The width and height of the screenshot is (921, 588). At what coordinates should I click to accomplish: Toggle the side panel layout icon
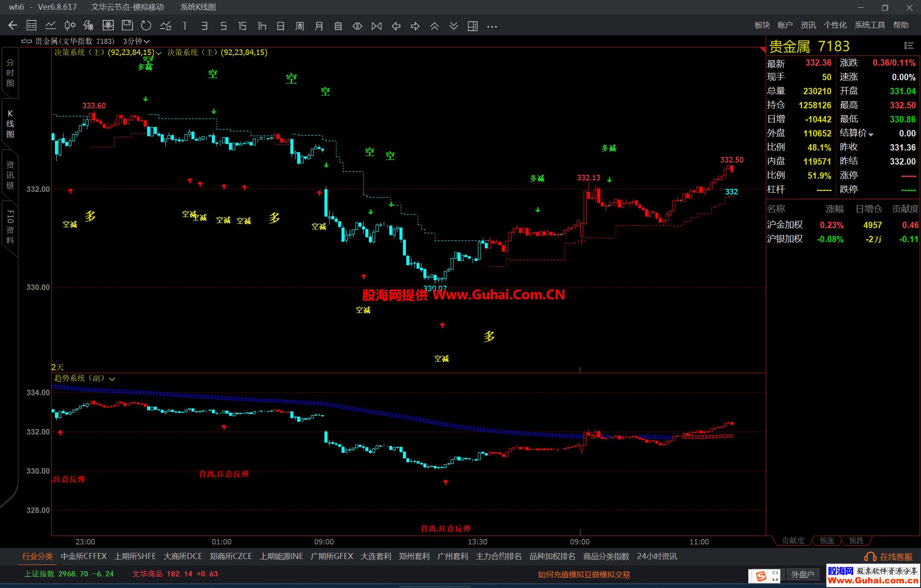click(x=472, y=26)
